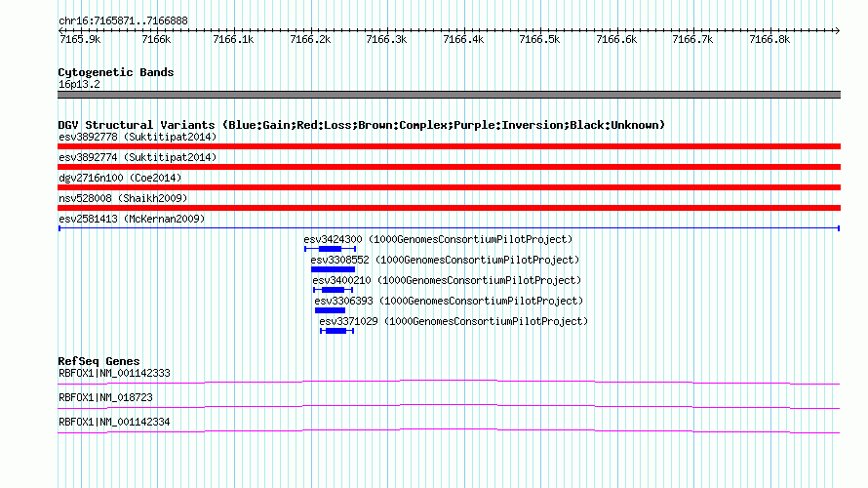
Task: Select the magenta intron line for NM_001142334
Action: point(449,431)
